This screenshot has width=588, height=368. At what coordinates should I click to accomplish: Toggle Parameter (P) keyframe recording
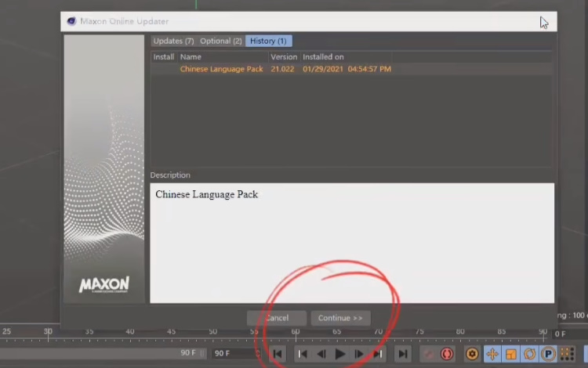point(548,354)
